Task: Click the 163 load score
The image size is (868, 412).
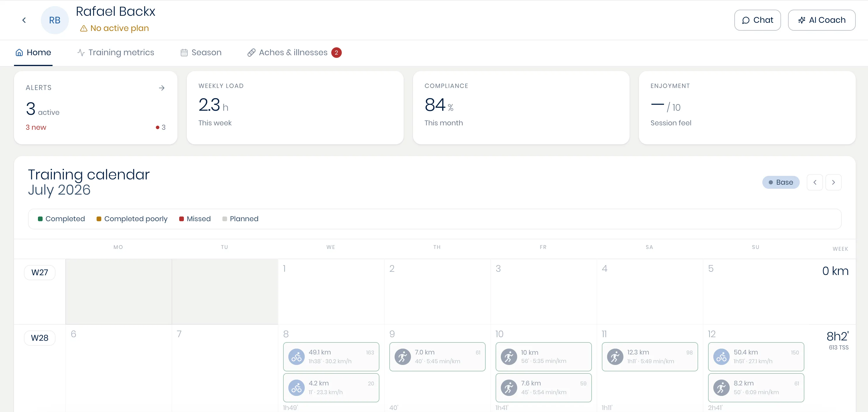Action: pos(370,353)
